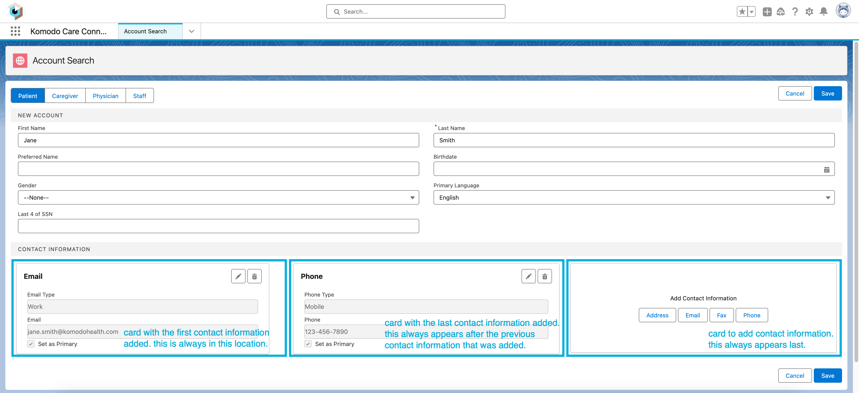Delete the Phone contact card
868x393 pixels.
tap(545, 276)
